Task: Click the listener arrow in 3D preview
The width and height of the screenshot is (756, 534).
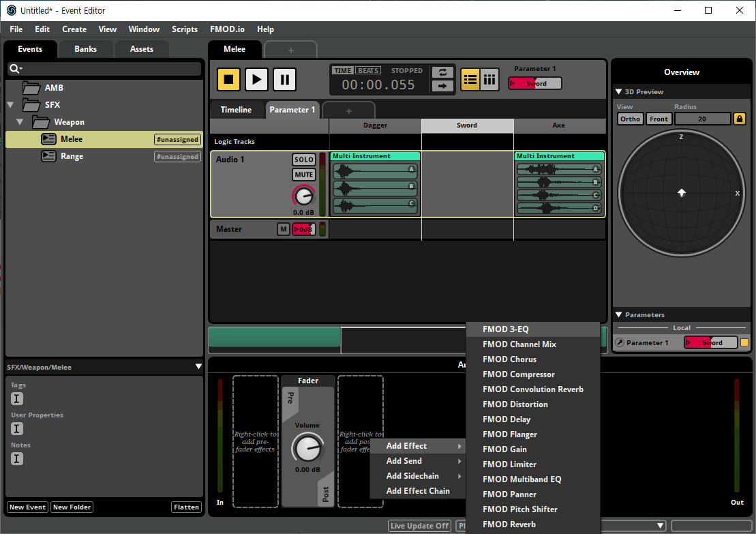Action: [x=681, y=193]
